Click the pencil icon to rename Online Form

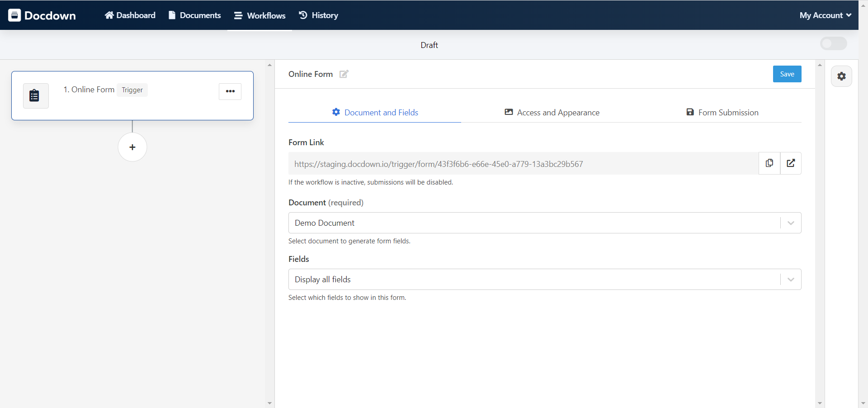[344, 74]
